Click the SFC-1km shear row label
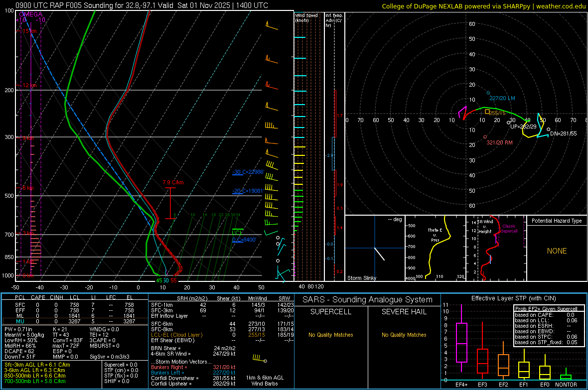 tap(161, 305)
